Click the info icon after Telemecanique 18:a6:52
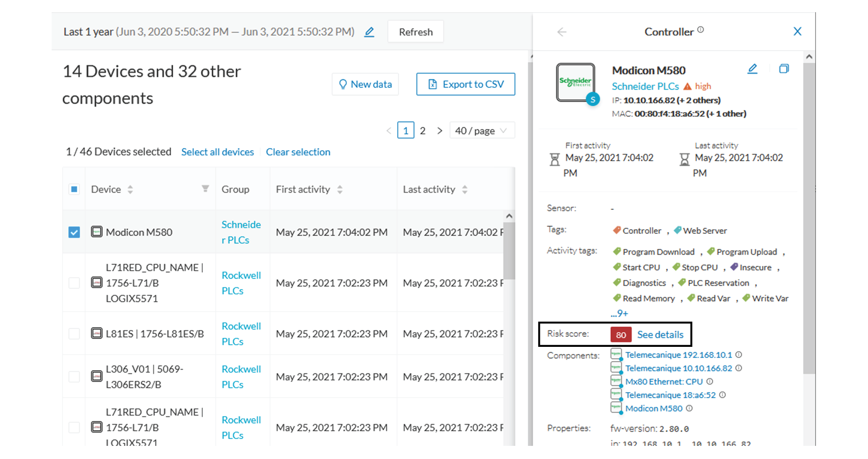The image size is (868, 459). (x=722, y=395)
